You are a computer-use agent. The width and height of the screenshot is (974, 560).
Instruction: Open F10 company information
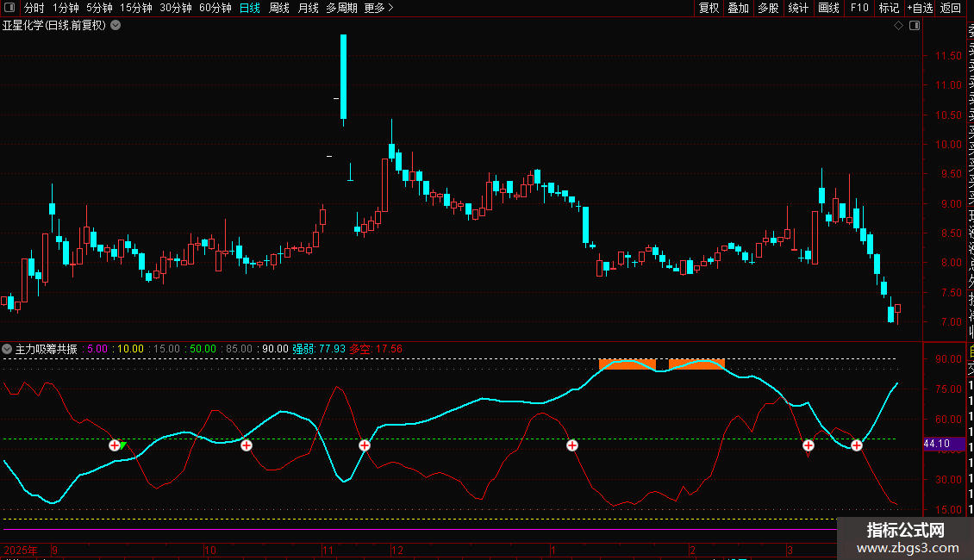click(x=859, y=8)
